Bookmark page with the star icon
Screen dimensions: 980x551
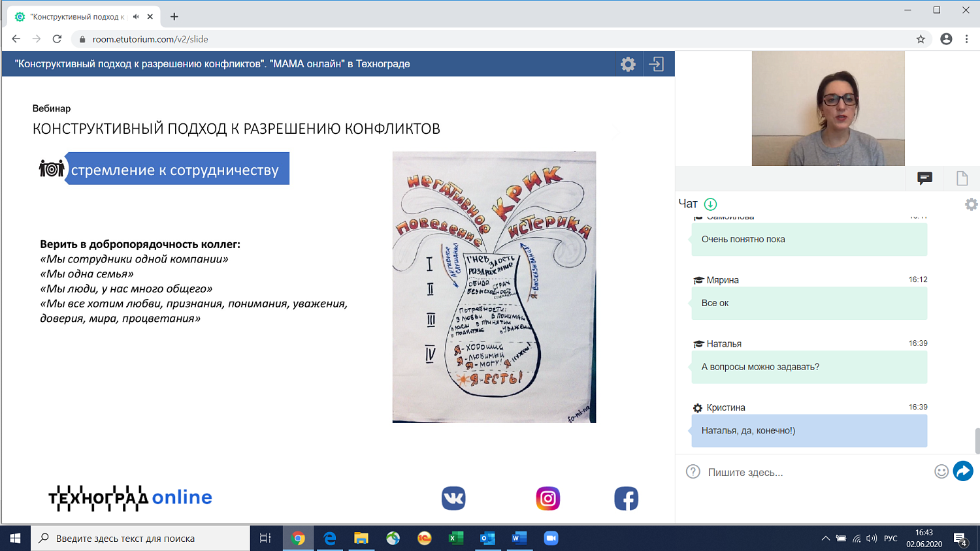(x=921, y=39)
